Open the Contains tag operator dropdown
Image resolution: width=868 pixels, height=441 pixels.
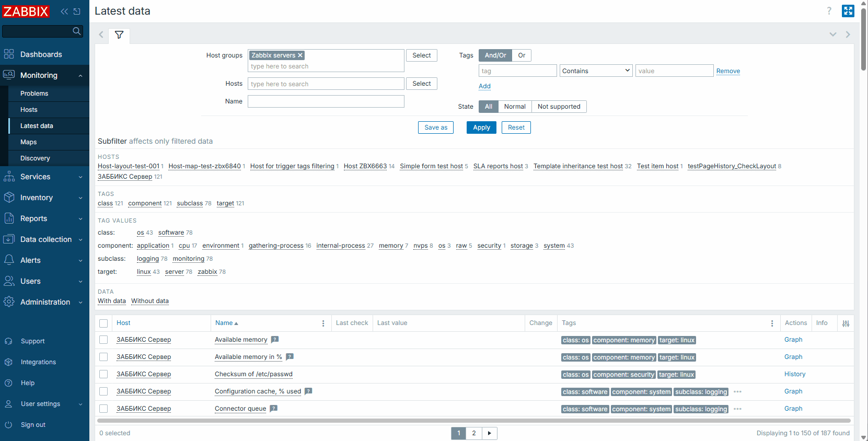[x=596, y=71]
